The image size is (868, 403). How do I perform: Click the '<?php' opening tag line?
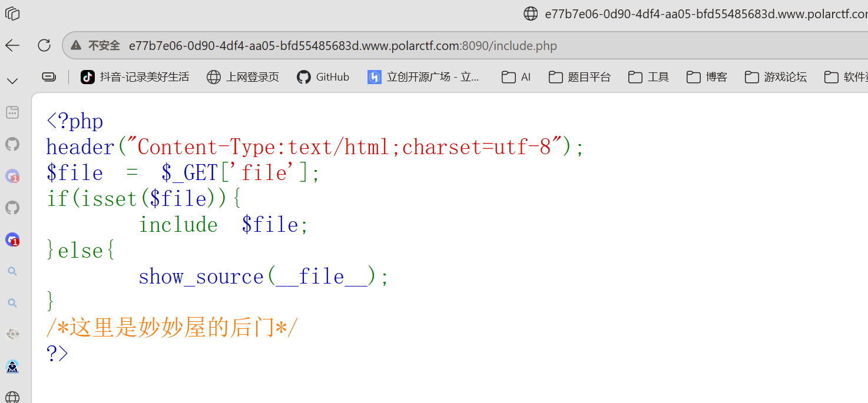pos(75,121)
